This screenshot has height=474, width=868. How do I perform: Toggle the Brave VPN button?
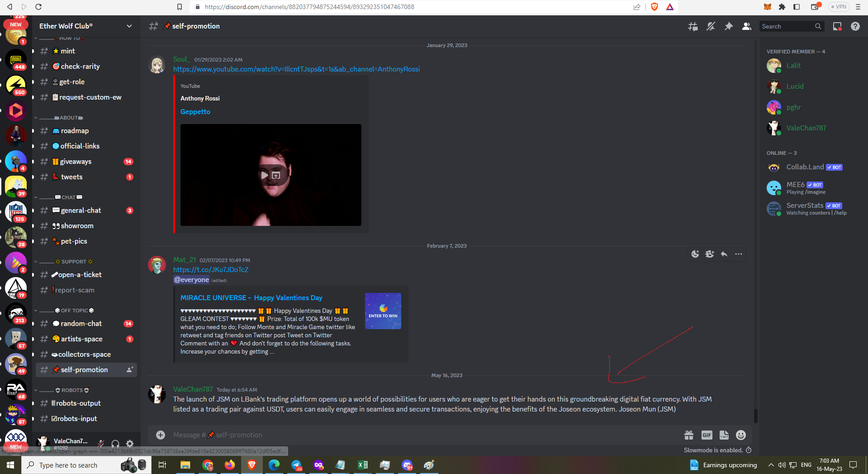[839, 7]
